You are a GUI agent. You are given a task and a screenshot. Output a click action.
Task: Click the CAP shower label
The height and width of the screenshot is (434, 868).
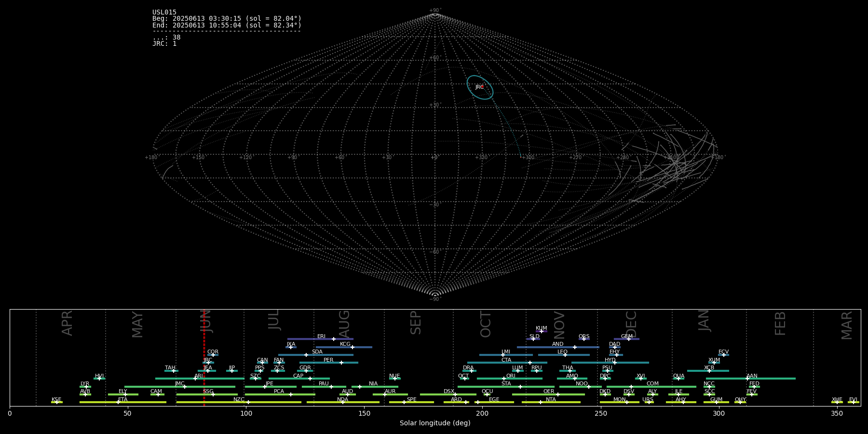tap(298, 376)
